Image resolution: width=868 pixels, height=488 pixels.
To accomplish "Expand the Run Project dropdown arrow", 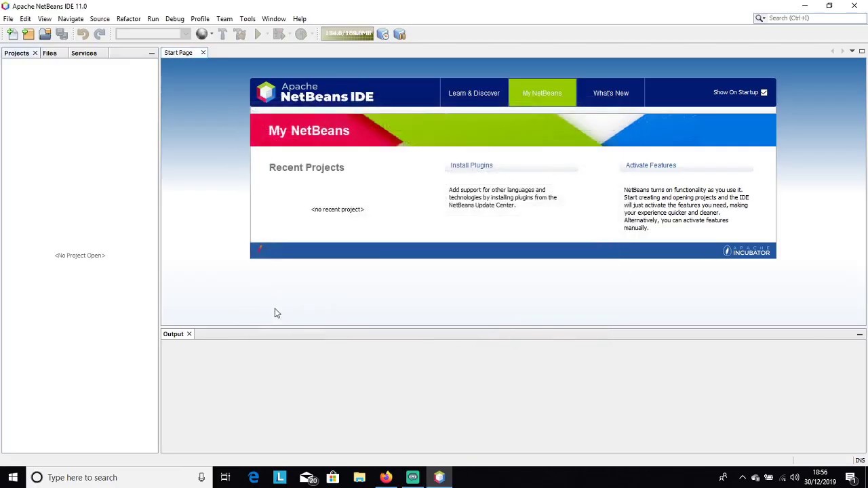I will coord(267,34).
